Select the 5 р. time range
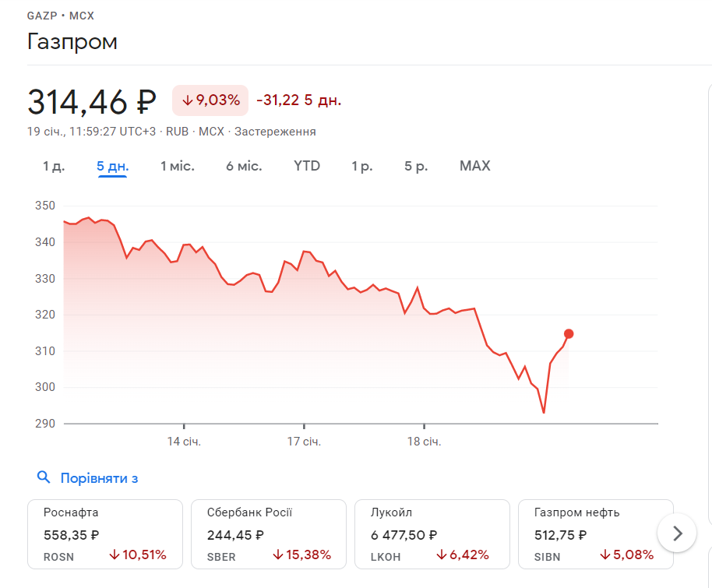The image size is (712, 588). click(416, 166)
